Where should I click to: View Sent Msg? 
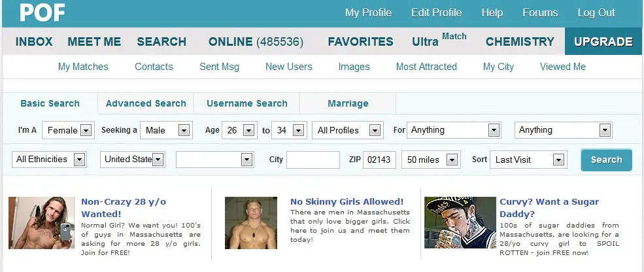point(219,67)
